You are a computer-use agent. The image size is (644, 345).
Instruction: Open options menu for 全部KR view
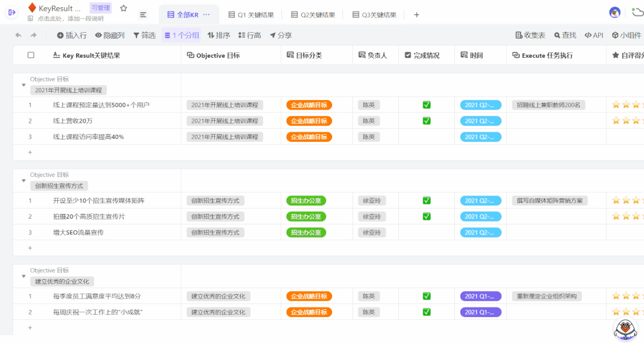[206, 15]
